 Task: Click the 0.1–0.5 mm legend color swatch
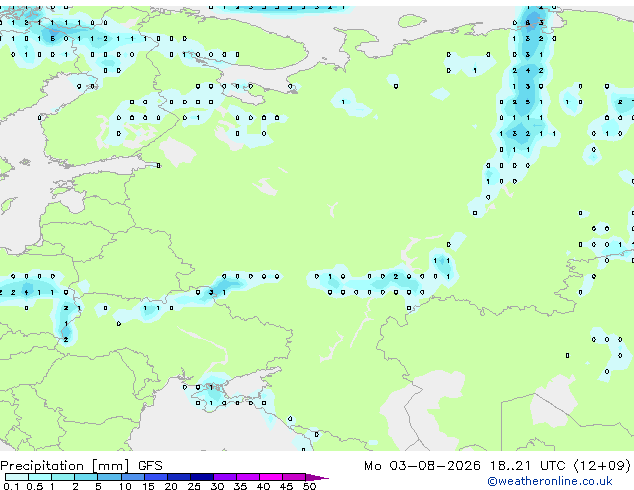(x=17, y=477)
